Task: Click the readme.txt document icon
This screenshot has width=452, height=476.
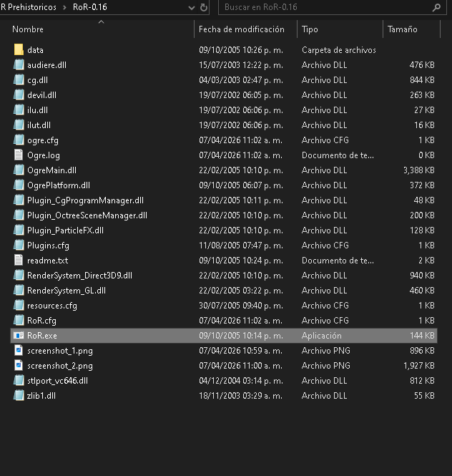Action: point(19,261)
